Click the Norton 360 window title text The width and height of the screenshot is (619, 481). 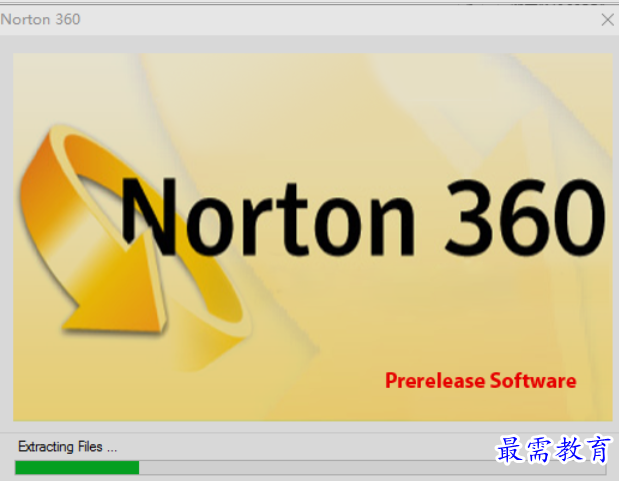(x=40, y=19)
